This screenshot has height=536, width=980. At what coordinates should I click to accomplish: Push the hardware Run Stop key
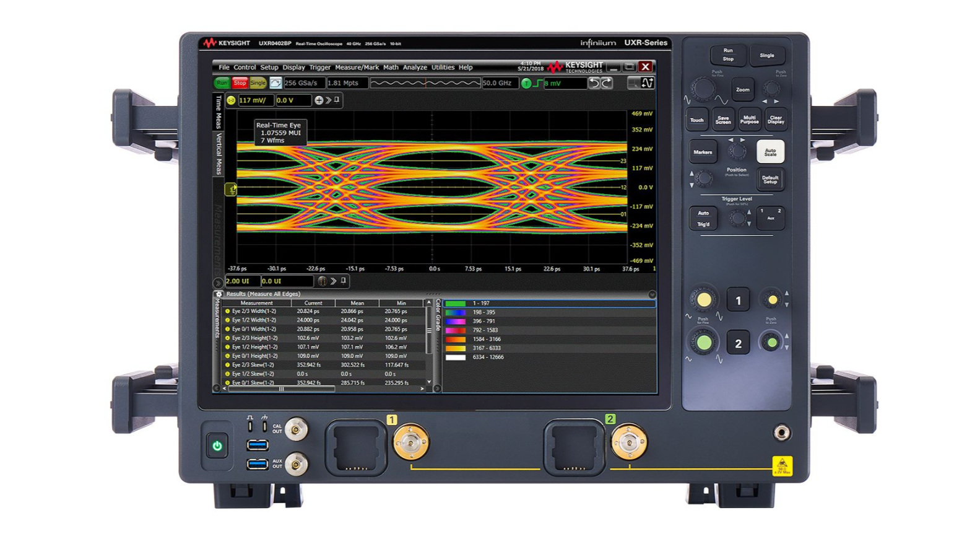click(x=728, y=55)
